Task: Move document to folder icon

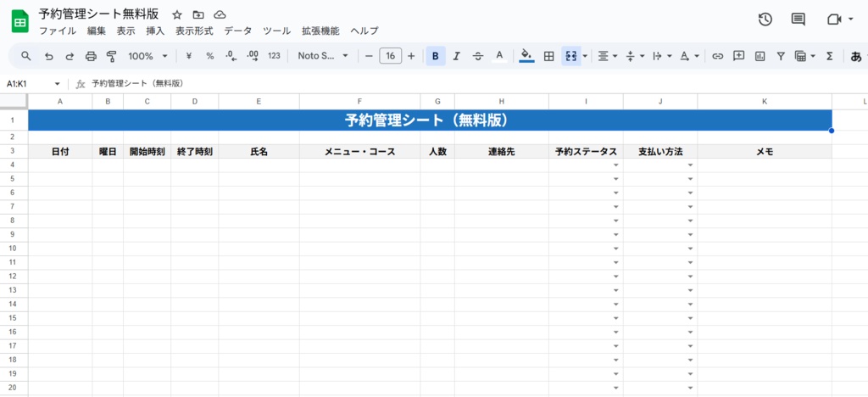Action: pyautogui.click(x=198, y=15)
